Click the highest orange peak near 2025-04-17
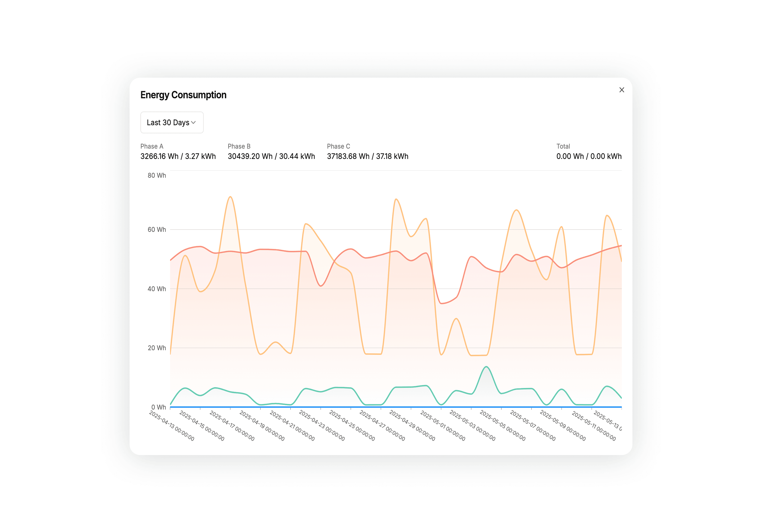 [x=230, y=197]
